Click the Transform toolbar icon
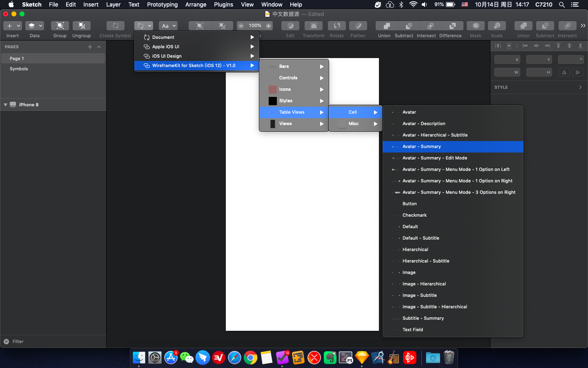Screen dimensions: 588x368 (x=314, y=26)
